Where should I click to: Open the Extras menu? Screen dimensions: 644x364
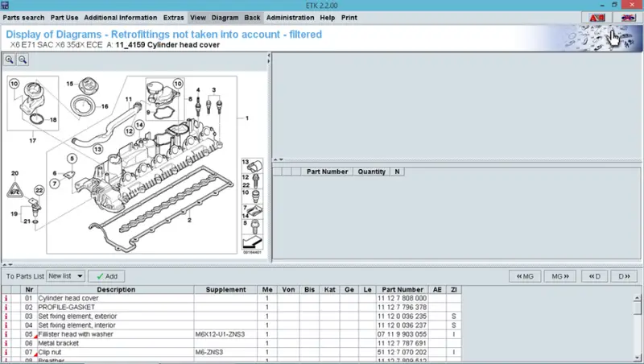point(173,18)
